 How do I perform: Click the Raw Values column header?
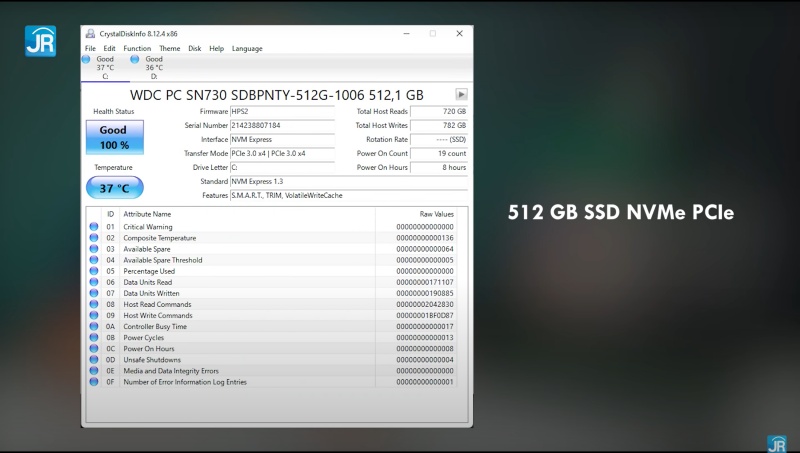point(436,214)
